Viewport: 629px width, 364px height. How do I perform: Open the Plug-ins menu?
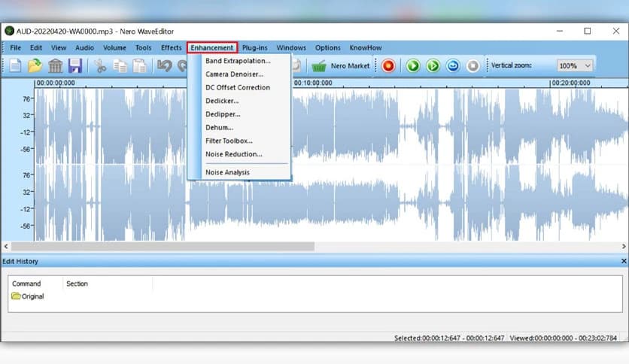[255, 47]
